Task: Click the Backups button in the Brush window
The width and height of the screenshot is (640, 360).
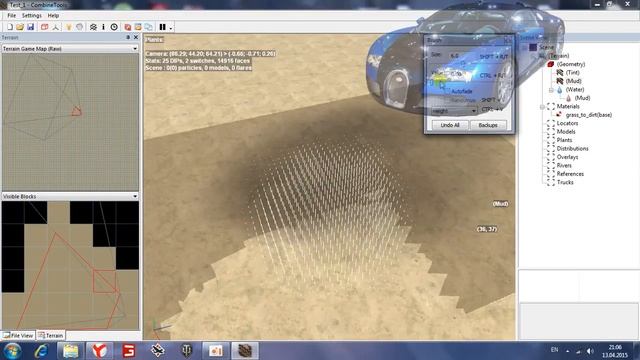Action: [488, 125]
